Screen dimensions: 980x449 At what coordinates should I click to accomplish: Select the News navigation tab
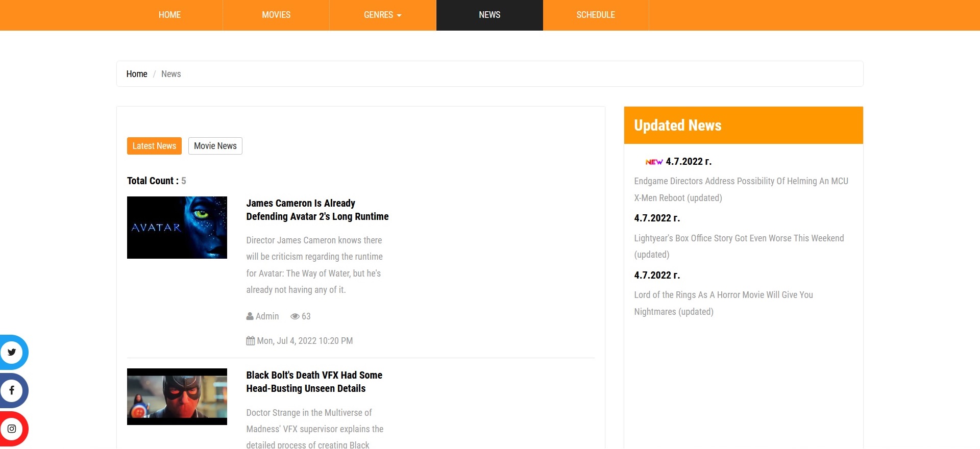[489, 15]
